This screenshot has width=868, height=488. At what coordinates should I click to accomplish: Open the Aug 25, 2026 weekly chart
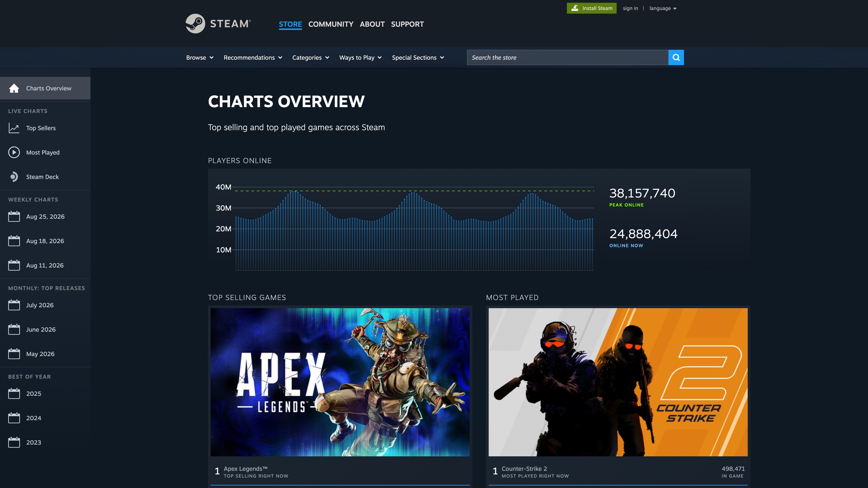pyautogui.click(x=45, y=217)
